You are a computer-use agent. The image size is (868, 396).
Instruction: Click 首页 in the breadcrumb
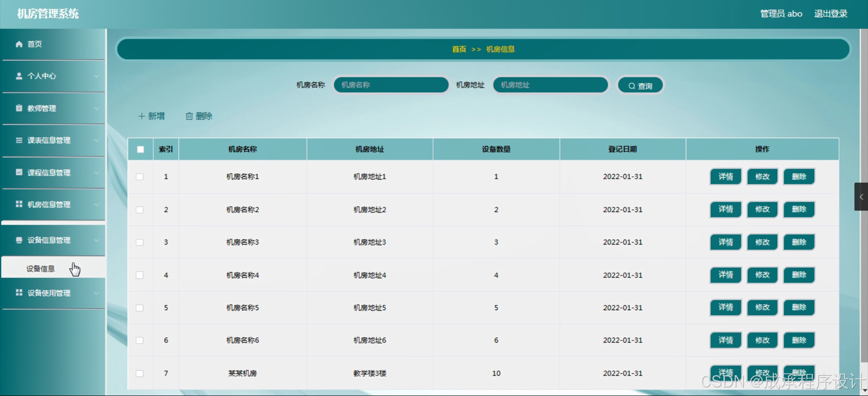click(459, 49)
